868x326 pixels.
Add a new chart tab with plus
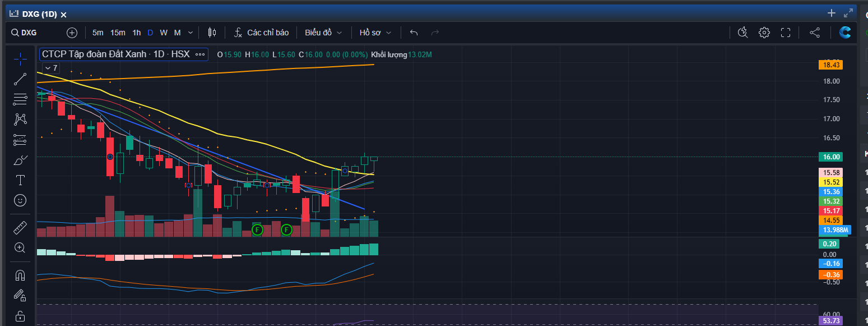(832, 13)
